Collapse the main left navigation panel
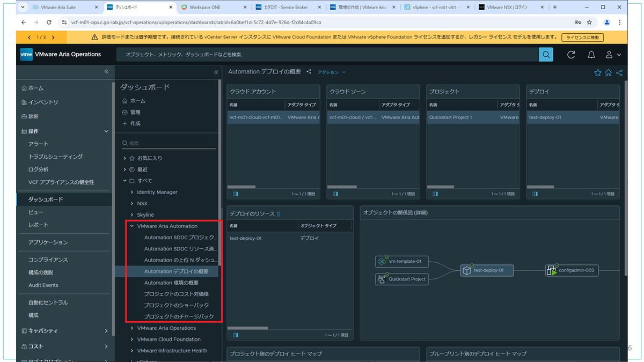 coord(106,72)
